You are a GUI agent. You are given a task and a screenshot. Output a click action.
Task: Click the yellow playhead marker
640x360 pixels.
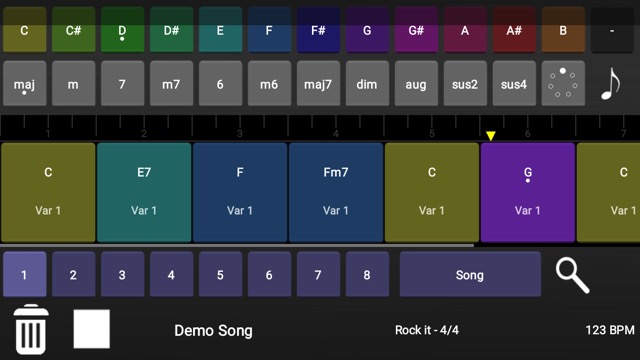491,136
